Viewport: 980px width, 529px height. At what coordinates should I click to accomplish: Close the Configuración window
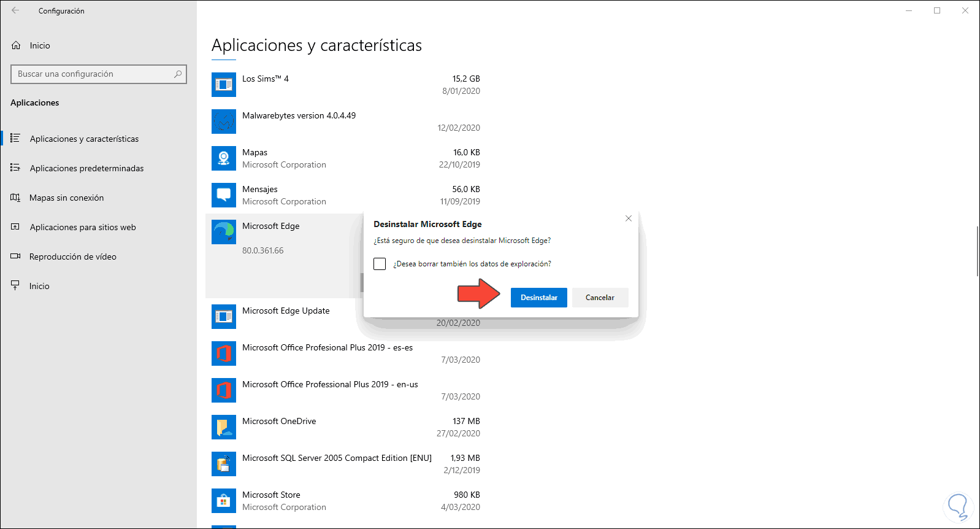click(965, 10)
